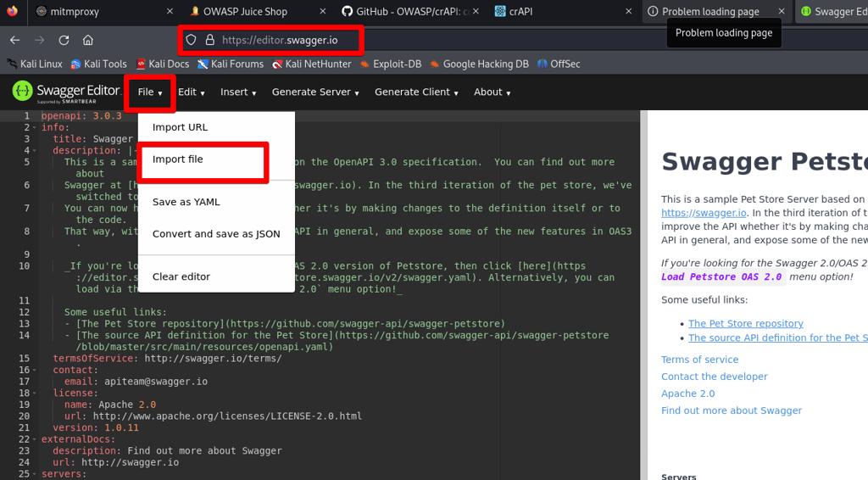Open The source API definition link
The width and height of the screenshot is (868, 480).
778,338
